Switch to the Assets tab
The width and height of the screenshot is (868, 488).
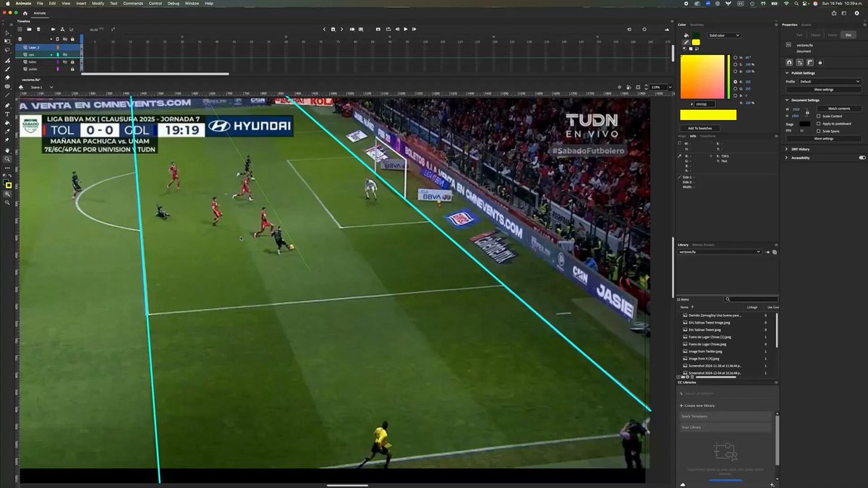coord(806,25)
